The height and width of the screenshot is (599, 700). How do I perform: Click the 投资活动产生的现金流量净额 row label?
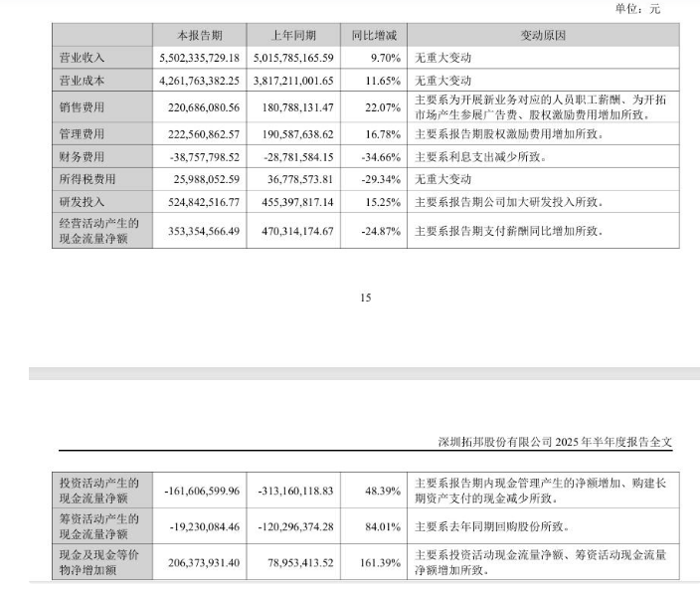click(x=99, y=491)
